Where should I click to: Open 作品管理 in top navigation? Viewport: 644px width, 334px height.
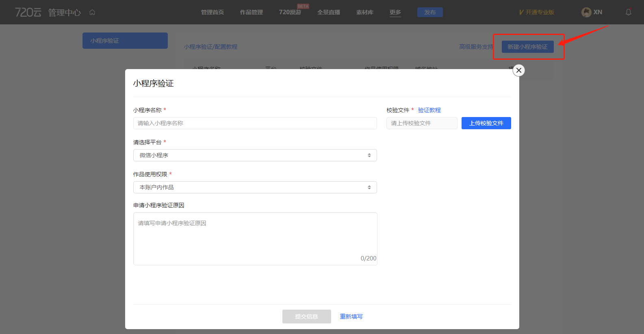(251, 12)
